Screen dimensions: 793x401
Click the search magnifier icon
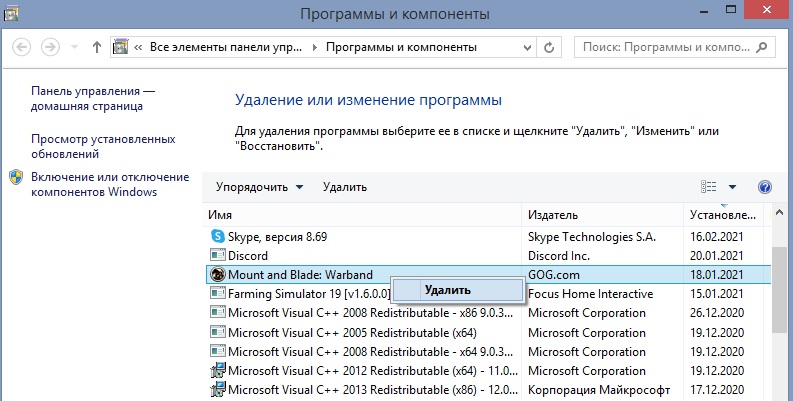(x=761, y=47)
